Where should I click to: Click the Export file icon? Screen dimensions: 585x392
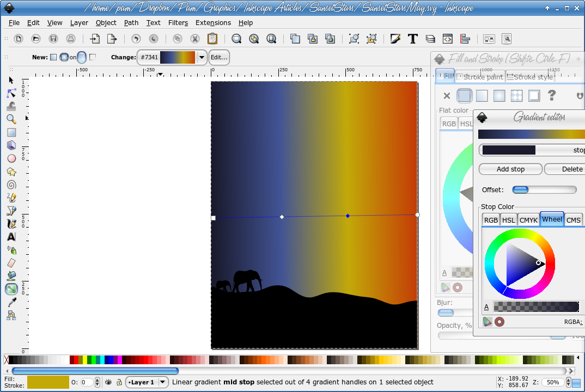click(x=112, y=39)
